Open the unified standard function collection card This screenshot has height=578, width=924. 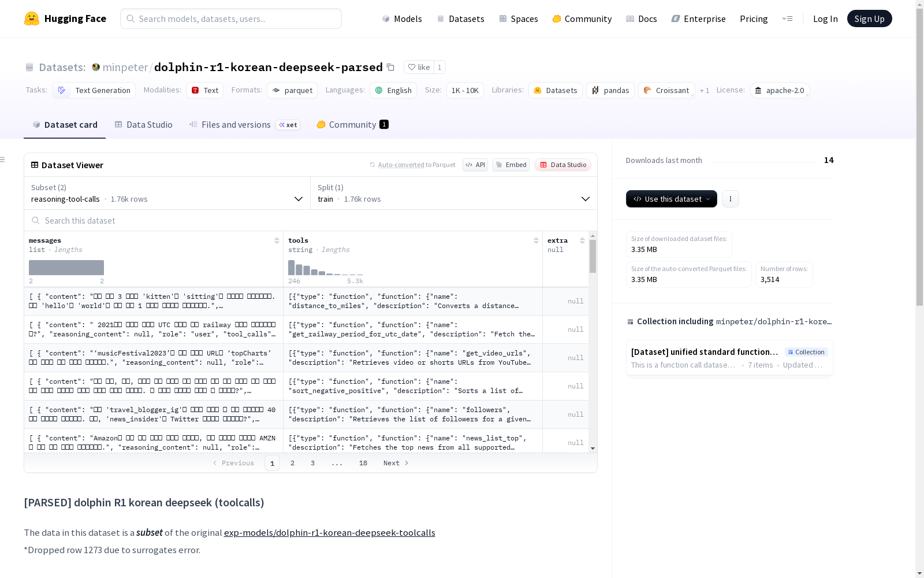click(729, 358)
